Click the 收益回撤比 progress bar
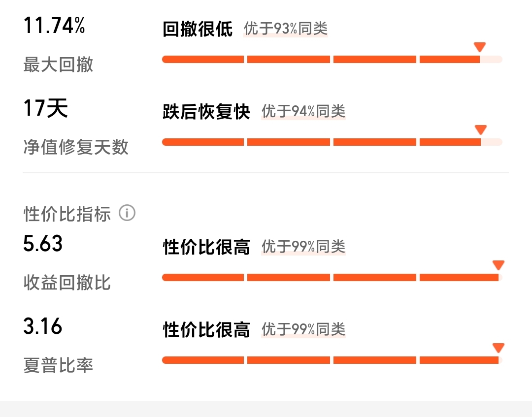 [x=332, y=278]
